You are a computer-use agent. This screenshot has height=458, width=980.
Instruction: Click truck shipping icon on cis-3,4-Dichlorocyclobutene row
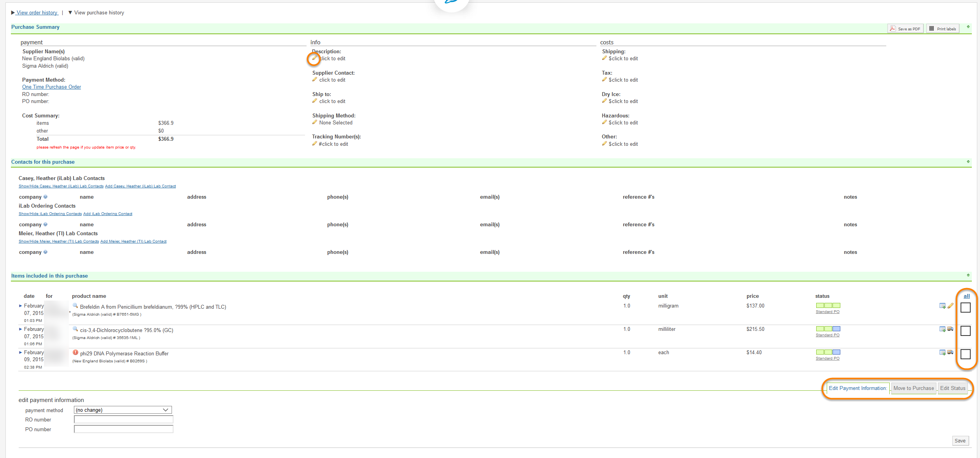[x=950, y=329]
